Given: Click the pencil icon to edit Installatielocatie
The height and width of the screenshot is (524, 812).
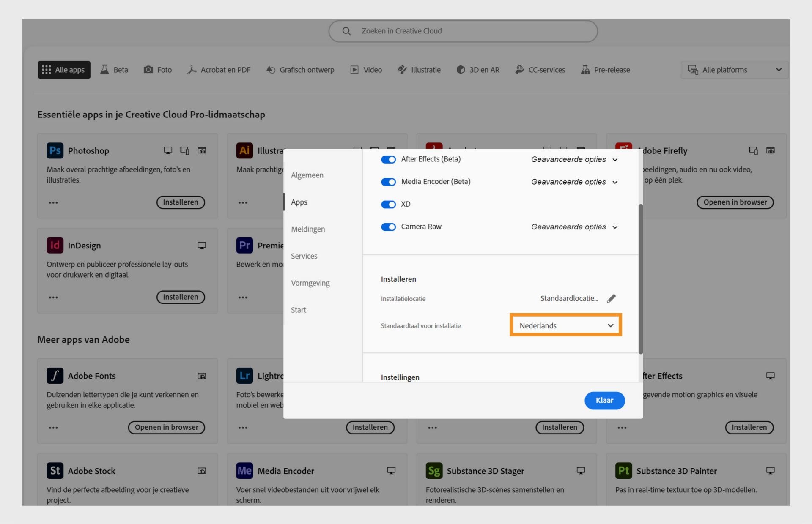Looking at the screenshot, I should (611, 299).
